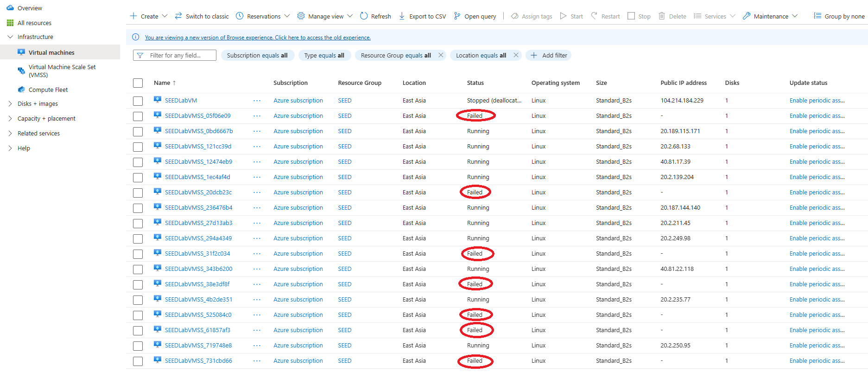Image resolution: width=868 pixels, height=379 pixels.
Task: Tick the checkbox for SEEDLabVMSS_12474eb9
Action: pos(138,162)
